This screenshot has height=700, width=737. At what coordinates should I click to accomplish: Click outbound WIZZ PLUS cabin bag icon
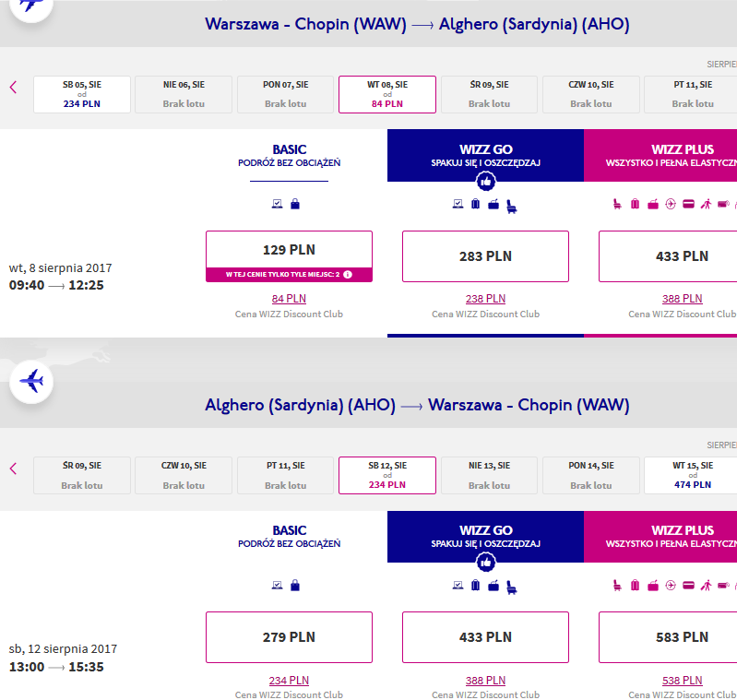(x=653, y=205)
